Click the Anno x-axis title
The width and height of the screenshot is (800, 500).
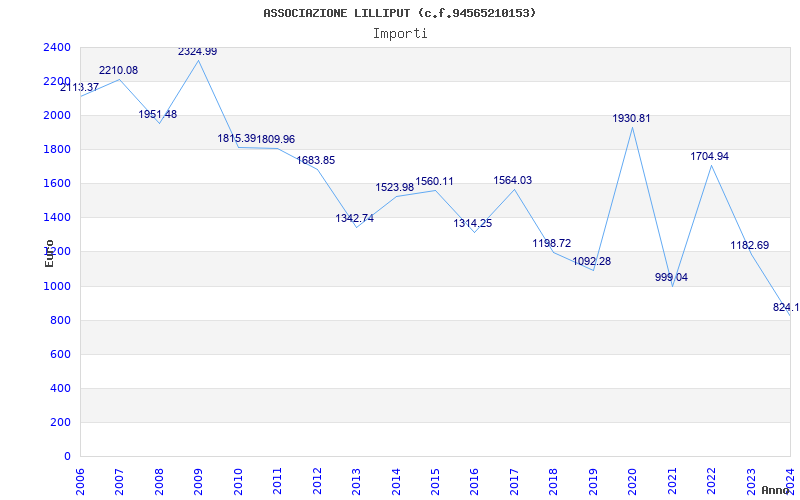[x=776, y=490]
